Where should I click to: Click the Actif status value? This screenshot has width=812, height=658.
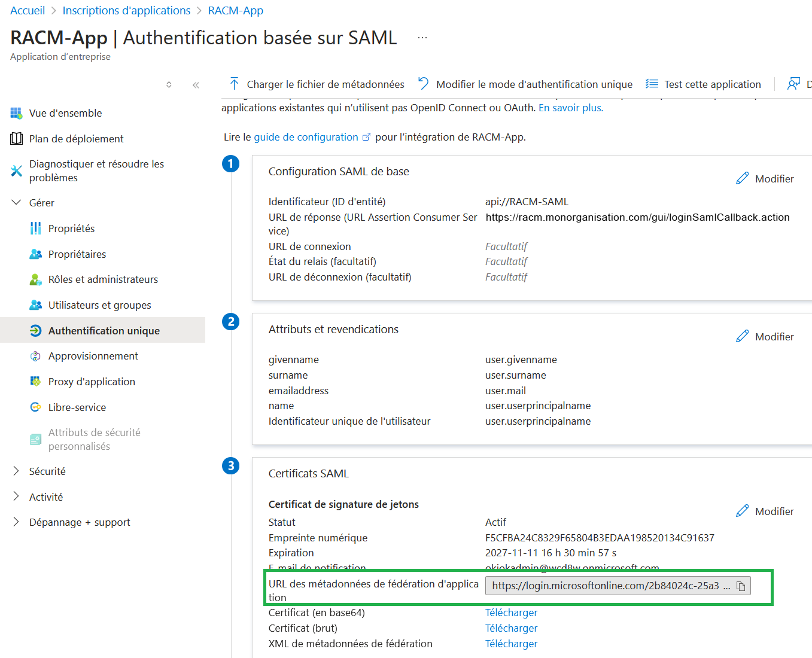point(495,522)
